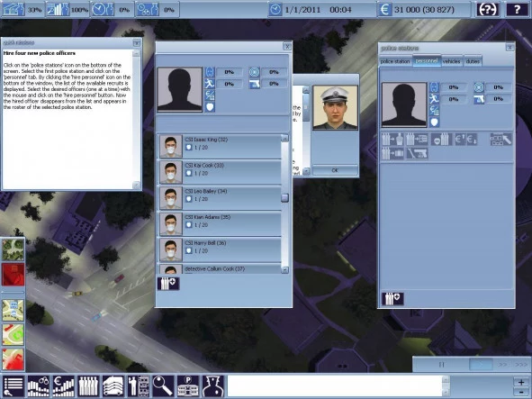This screenshot has width=532, height=399.
Task: Click scroll up arrow of recruit list
Action: pos(285,138)
